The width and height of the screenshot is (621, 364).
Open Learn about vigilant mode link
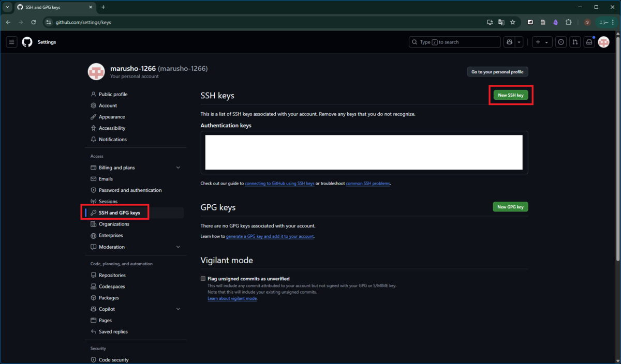tap(232, 298)
